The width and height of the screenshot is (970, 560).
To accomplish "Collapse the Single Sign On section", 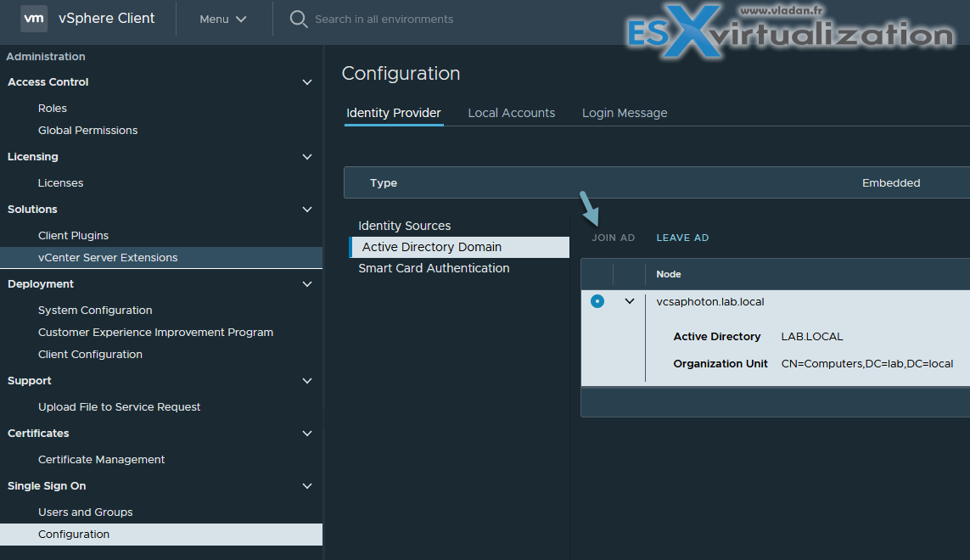I will (x=307, y=486).
